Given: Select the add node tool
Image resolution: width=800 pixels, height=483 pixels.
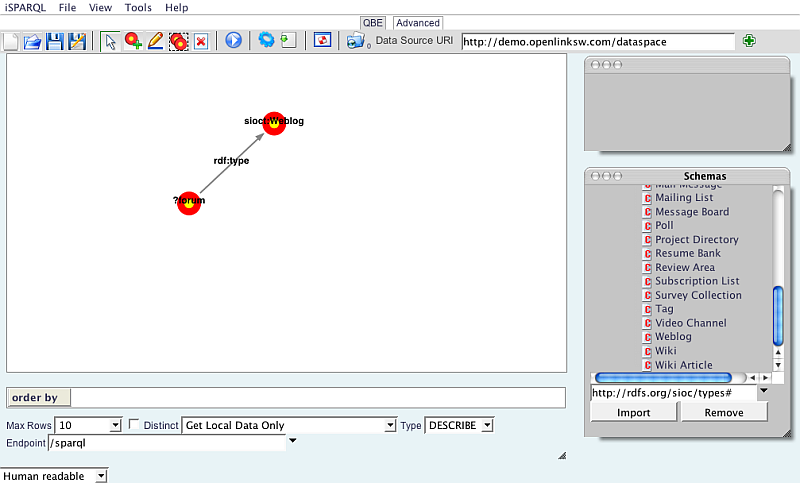Looking at the screenshot, I should click(x=133, y=41).
